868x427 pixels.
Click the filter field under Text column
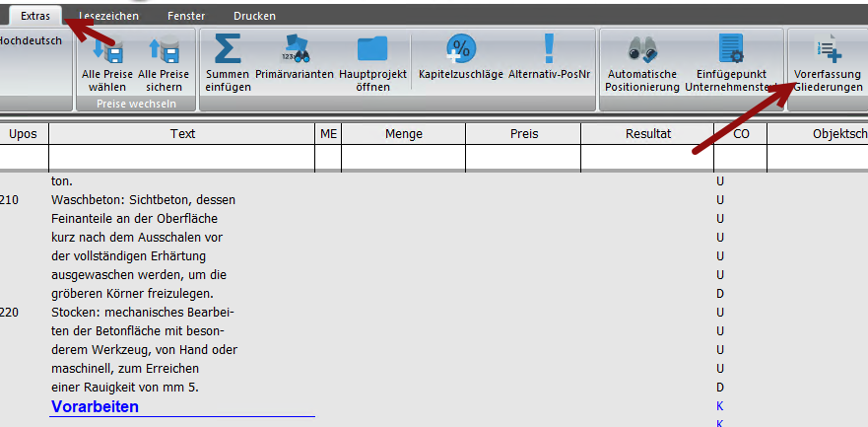pos(182,157)
